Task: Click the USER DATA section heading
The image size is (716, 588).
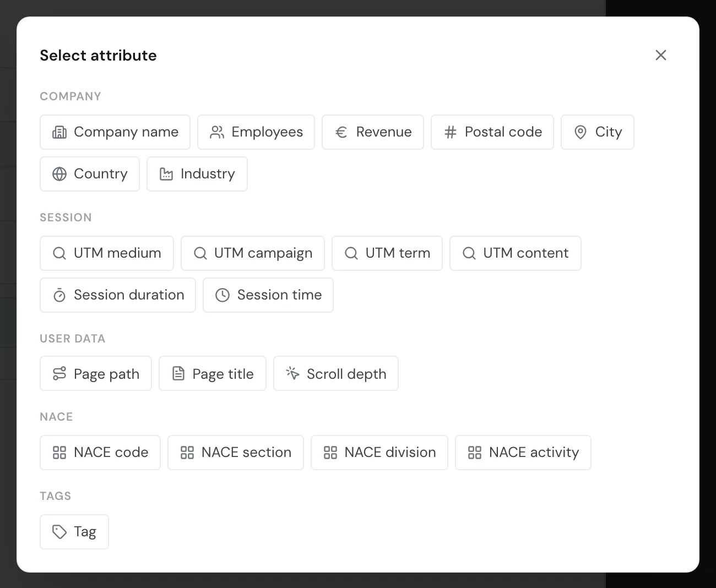Action: [x=72, y=339]
